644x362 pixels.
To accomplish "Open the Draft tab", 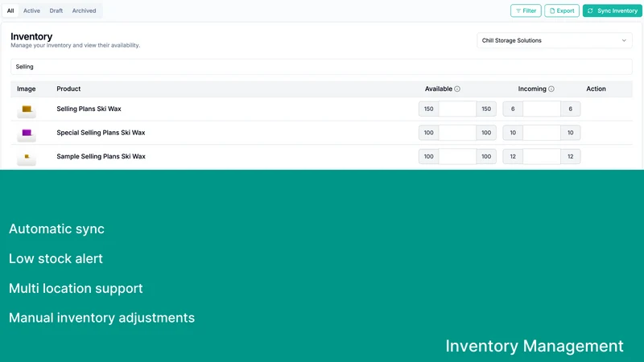I will (x=56, y=10).
